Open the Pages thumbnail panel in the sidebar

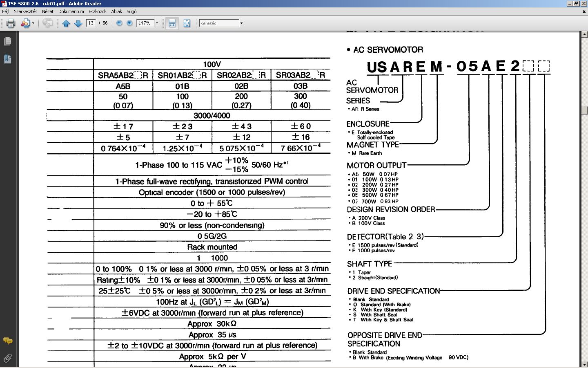7,41
